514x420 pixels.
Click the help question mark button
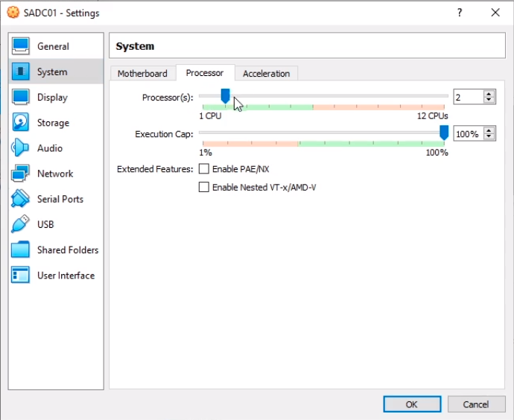point(460,13)
